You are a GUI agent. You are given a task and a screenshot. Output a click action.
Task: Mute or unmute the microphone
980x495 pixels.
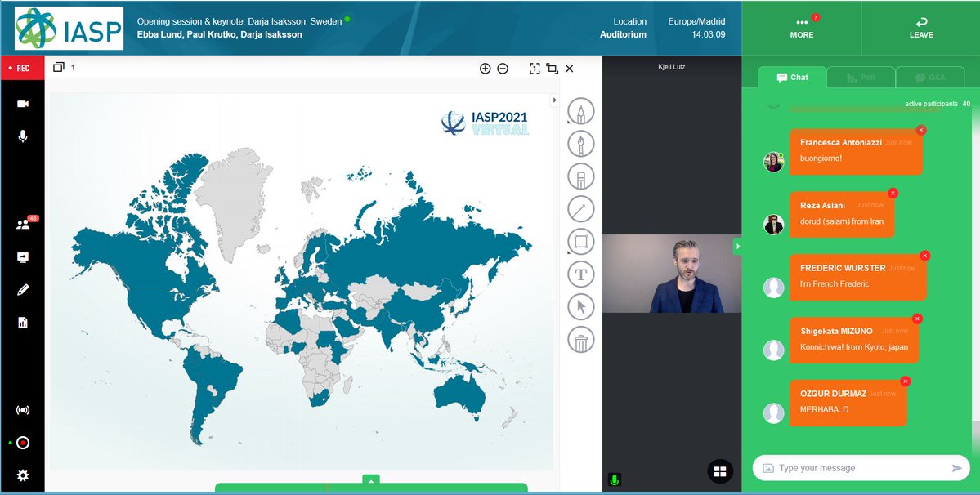(23, 136)
